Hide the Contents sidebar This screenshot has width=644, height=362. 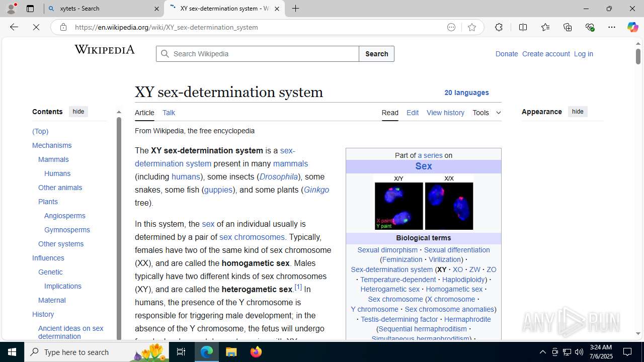click(x=78, y=112)
